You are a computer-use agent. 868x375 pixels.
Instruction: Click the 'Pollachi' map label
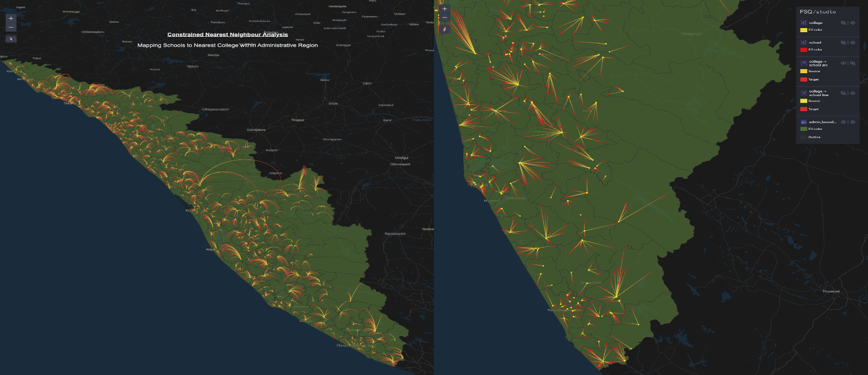point(272,150)
